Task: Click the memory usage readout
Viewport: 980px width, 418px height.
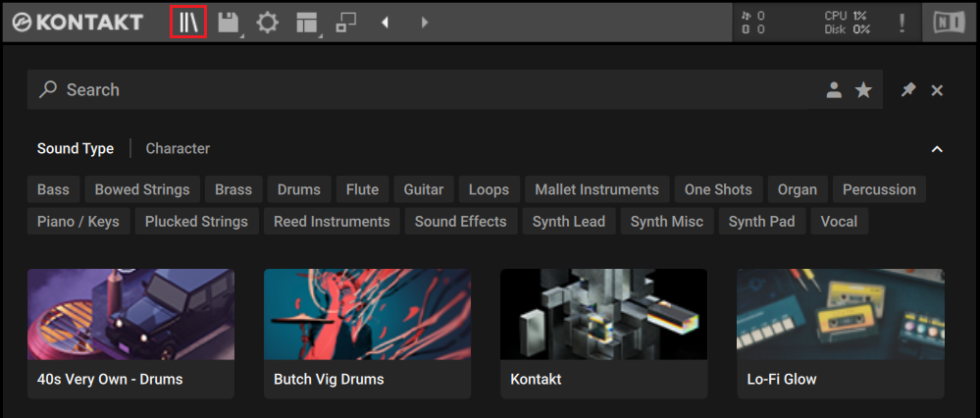Action: click(x=752, y=29)
